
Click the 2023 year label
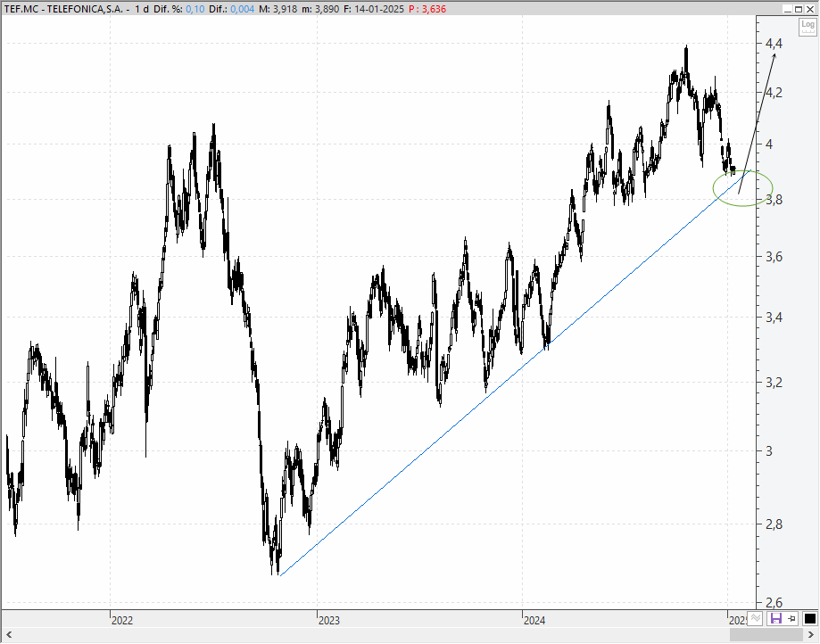tap(329, 621)
